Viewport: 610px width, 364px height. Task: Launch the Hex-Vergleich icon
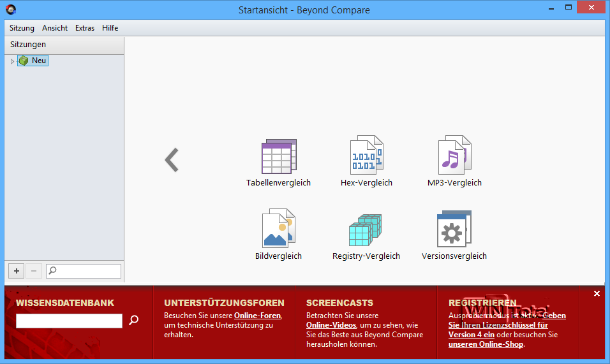pyautogui.click(x=366, y=155)
